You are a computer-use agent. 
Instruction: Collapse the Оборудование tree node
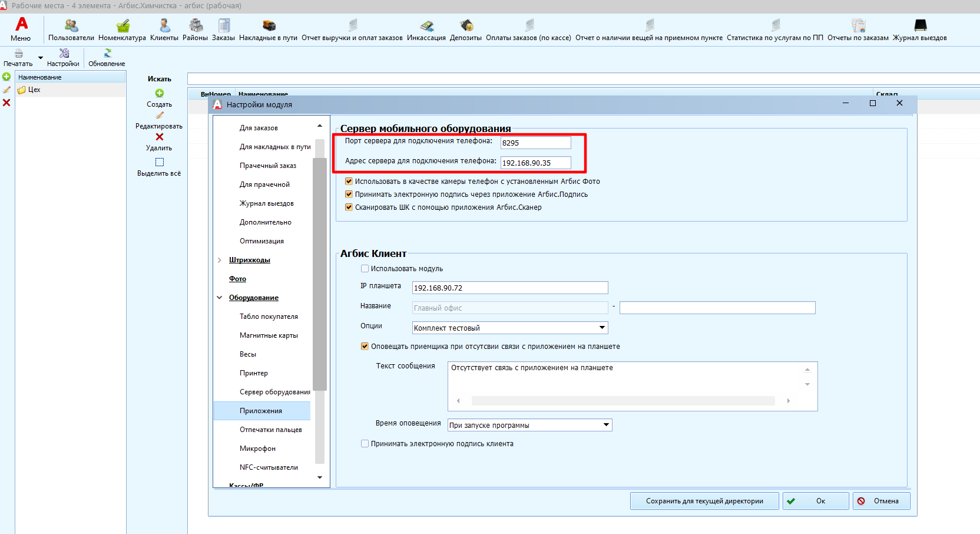220,298
